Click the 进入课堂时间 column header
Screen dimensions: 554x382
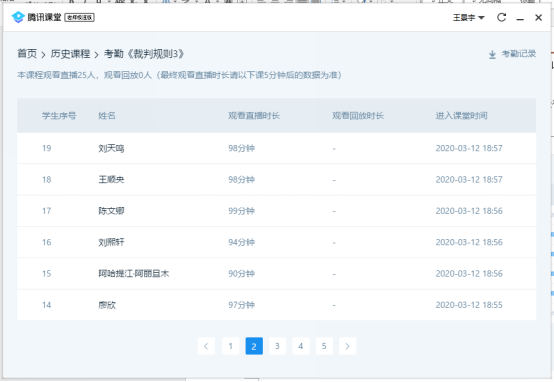point(461,116)
